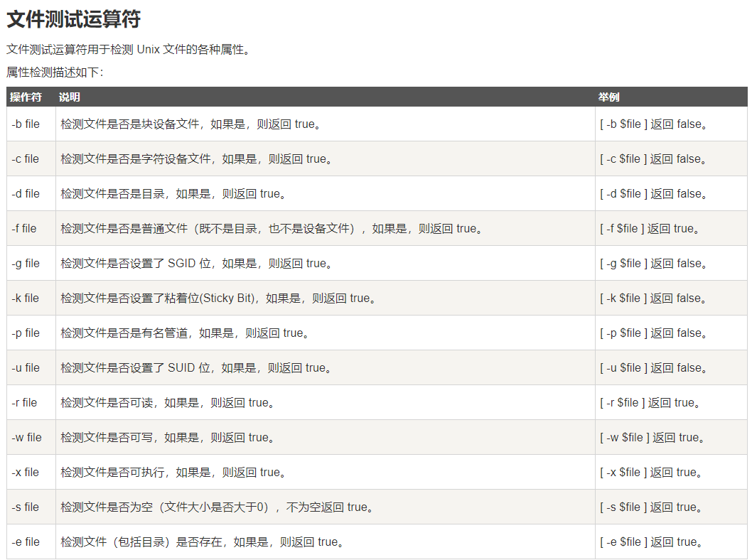Click example [ -x $file ] 返回 true
Screen dimensions: 752x560
(651, 473)
